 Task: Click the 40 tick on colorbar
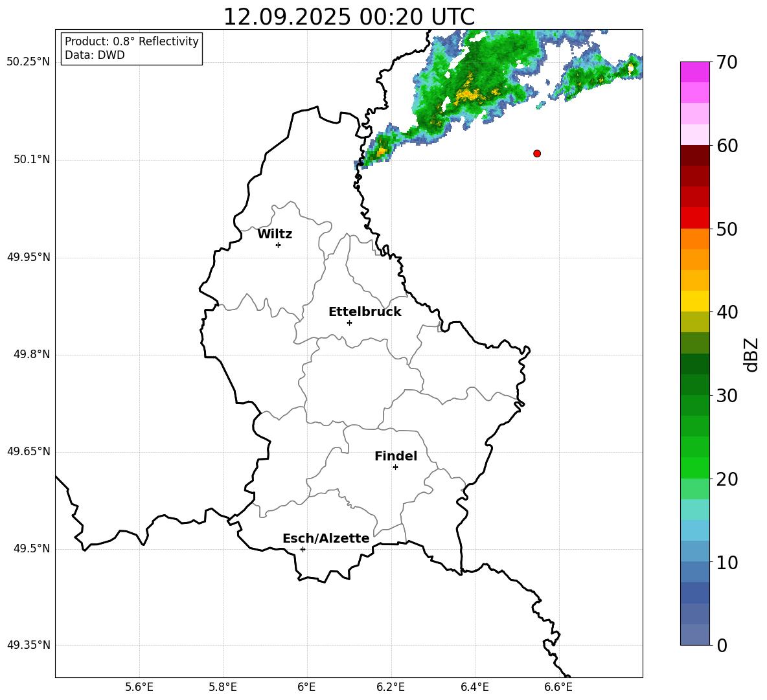pos(727,312)
